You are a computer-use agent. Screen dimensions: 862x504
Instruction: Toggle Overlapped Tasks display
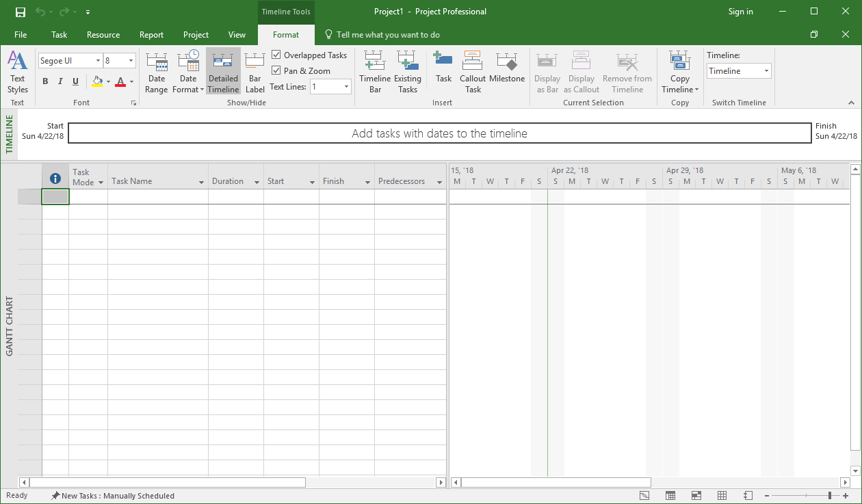pyautogui.click(x=276, y=55)
